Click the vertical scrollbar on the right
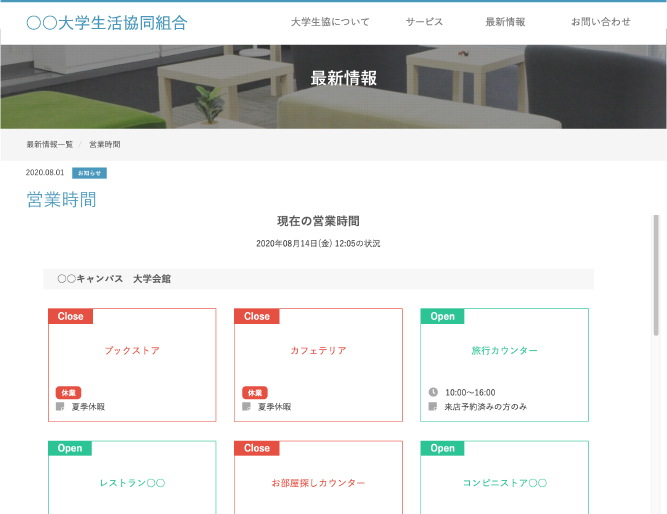This screenshot has width=667, height=514. [656, 275]
